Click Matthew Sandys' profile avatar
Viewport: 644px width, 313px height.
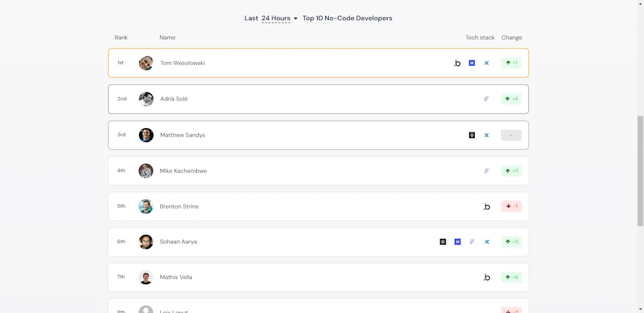pos(146,135)
